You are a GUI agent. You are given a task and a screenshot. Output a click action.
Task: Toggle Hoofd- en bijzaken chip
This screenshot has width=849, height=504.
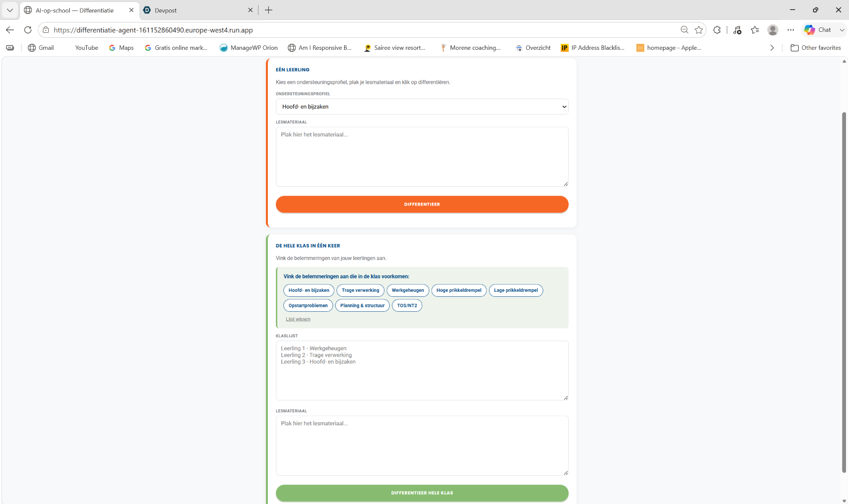click(309, 290)
